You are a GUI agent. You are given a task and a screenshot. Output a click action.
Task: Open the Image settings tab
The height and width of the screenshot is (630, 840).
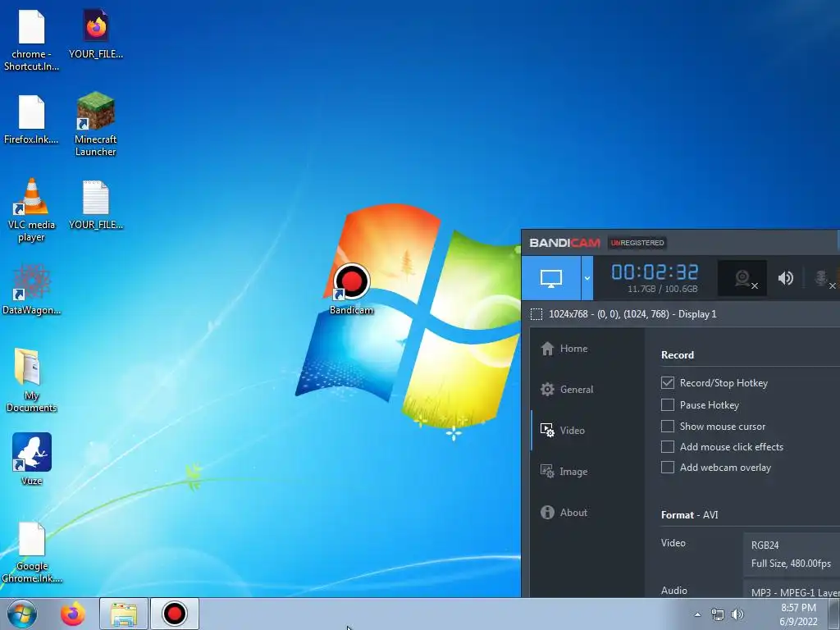click(564, 472)
